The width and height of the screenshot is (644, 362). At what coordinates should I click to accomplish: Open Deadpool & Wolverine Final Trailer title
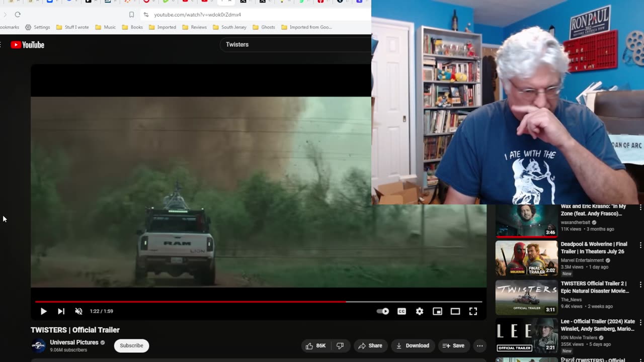tap(594, 248)
